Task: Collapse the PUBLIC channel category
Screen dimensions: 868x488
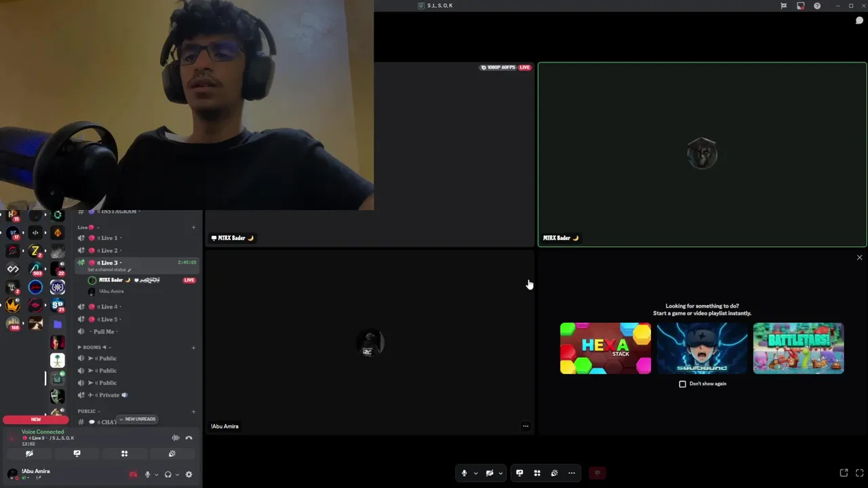Action: click(x=89, y=411)
